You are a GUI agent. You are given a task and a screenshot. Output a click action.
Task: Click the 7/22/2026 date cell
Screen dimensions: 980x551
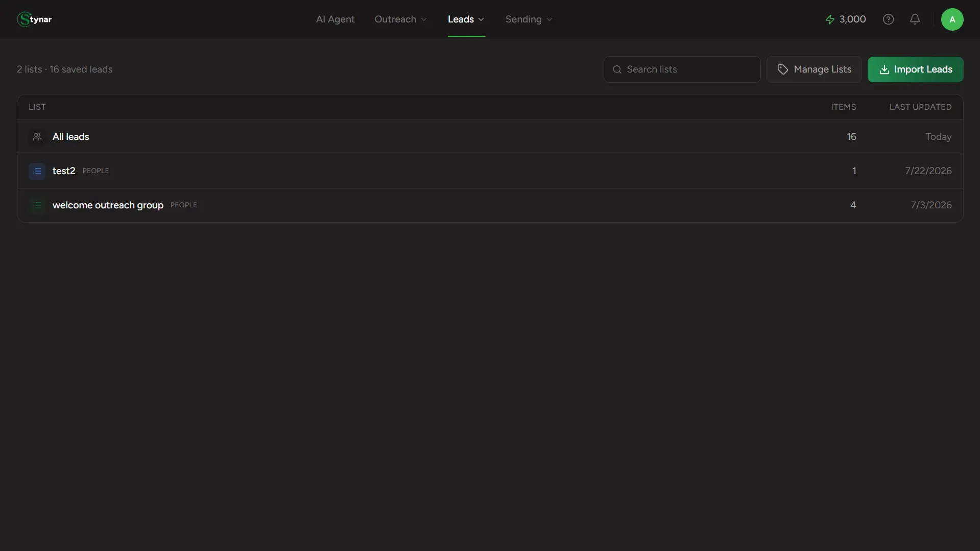928,171
